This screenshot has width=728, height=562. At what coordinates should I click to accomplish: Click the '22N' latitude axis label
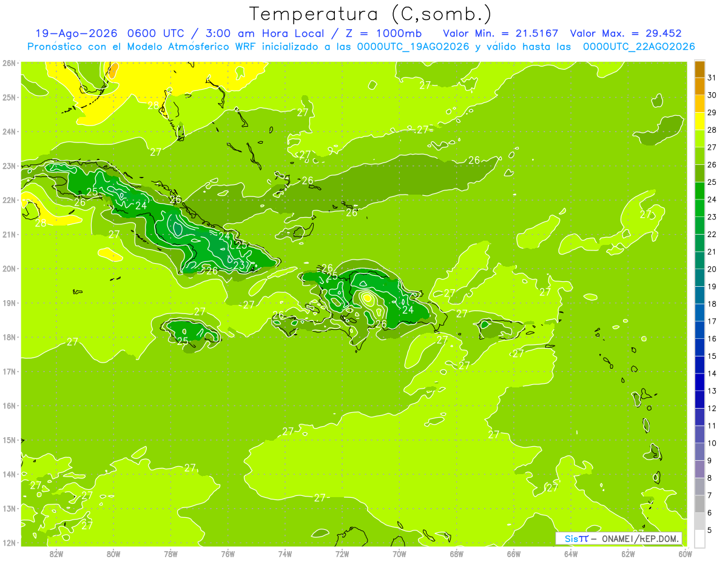[8, 200]
